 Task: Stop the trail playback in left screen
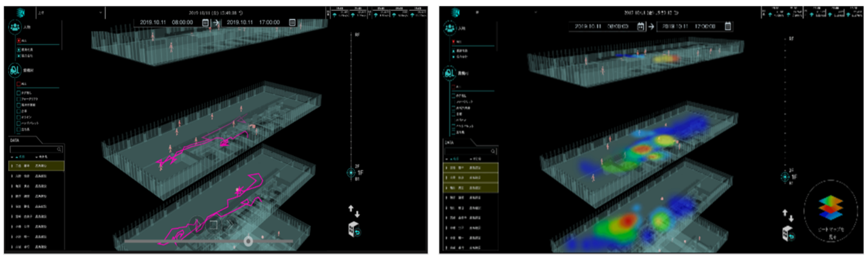click(x=214, y=225)
